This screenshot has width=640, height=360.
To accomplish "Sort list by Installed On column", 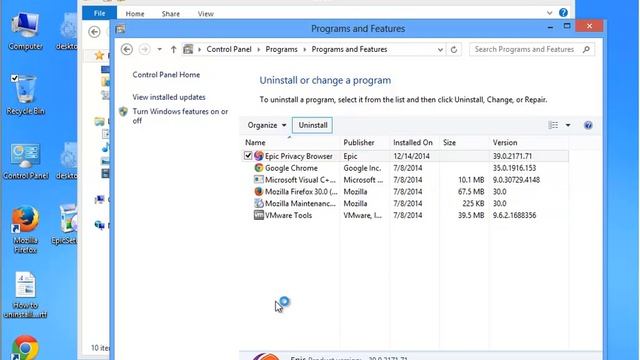I will [x=413, y=142].
